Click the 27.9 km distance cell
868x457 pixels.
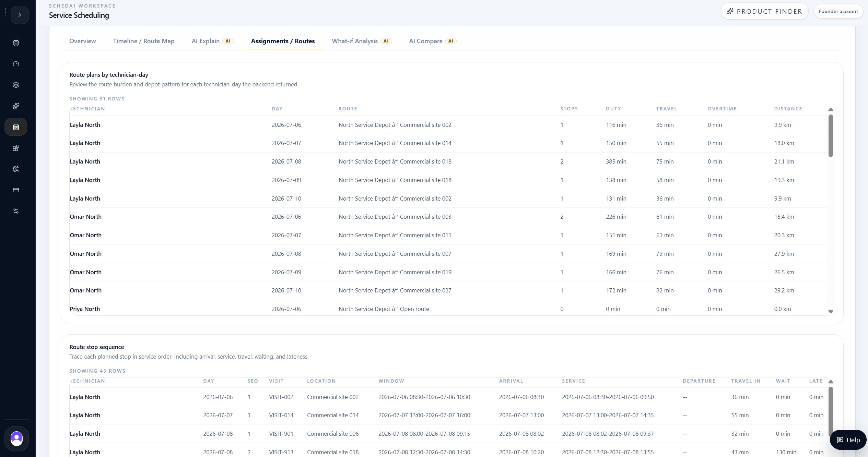click(784, 254)
